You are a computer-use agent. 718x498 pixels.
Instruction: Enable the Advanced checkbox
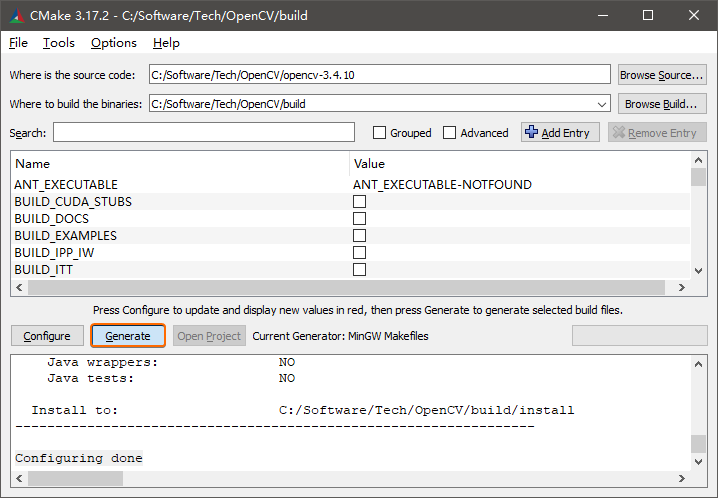pyautogui.click(x=449, y=133)
